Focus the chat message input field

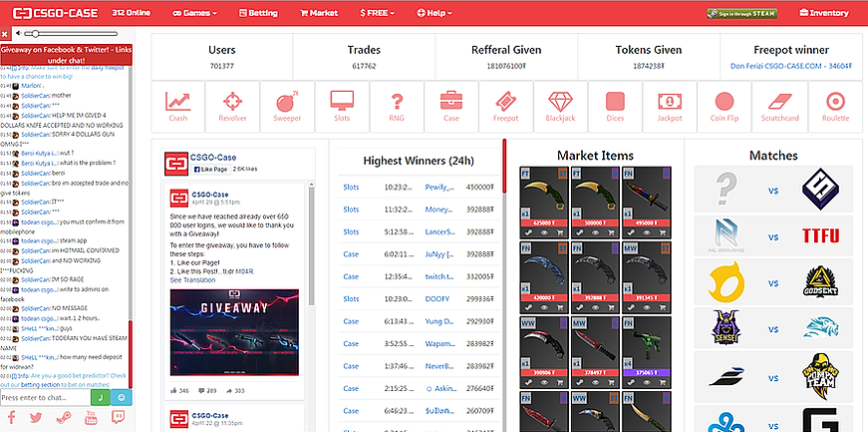click(x=45, y=398)
